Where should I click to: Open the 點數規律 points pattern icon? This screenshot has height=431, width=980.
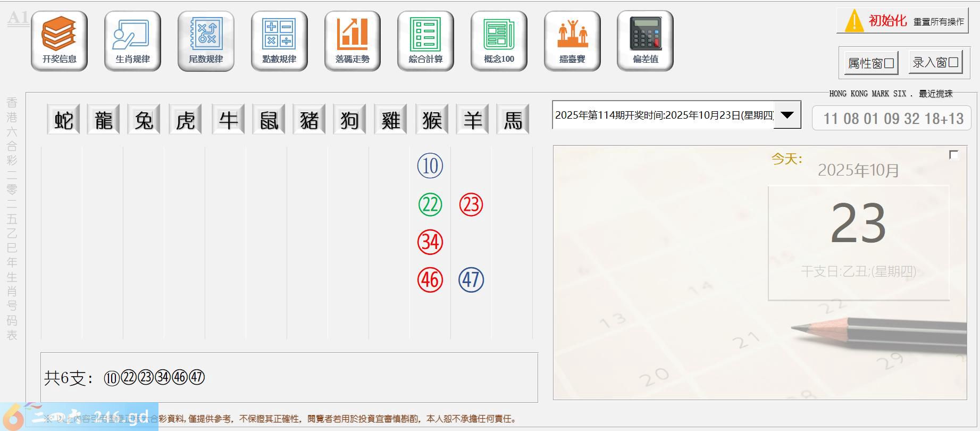[279, 41]
